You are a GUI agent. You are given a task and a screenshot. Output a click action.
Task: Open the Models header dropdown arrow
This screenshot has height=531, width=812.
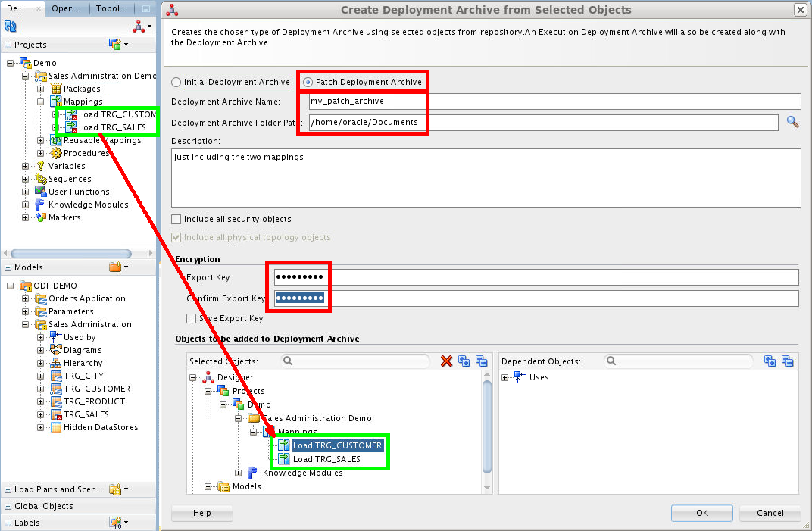coord(126,267)
